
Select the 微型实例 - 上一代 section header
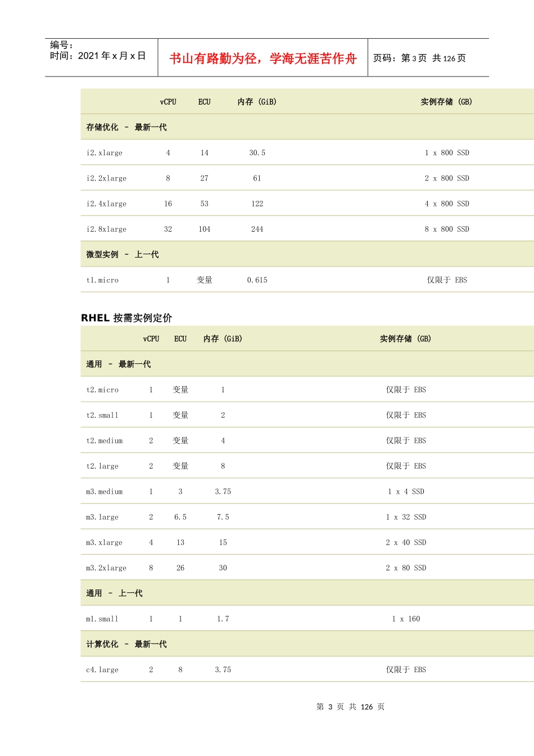pyautogui.click(x=123, y=254)
